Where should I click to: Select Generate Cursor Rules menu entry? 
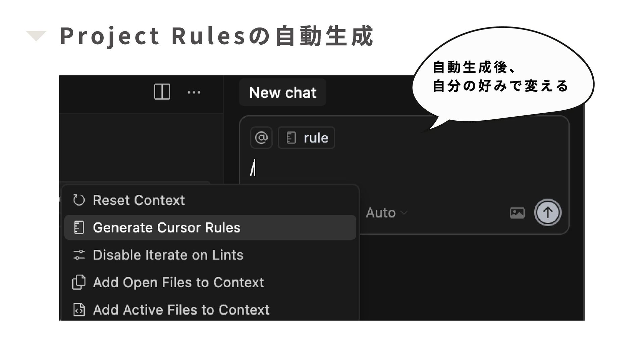tap(210, 228)
